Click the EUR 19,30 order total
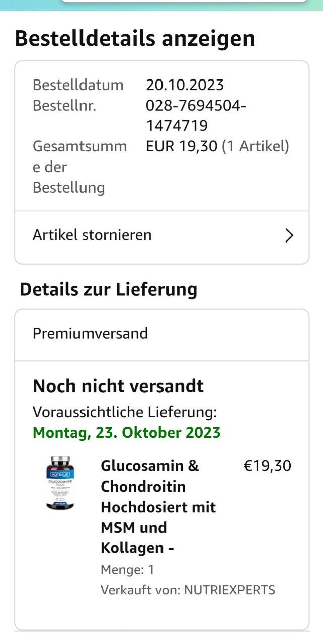 (182, 146)
